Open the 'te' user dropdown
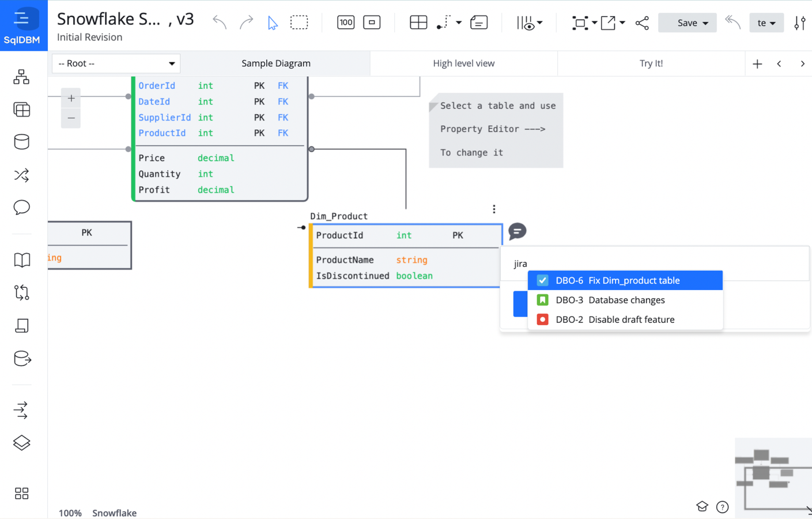 tap(766, 22)
